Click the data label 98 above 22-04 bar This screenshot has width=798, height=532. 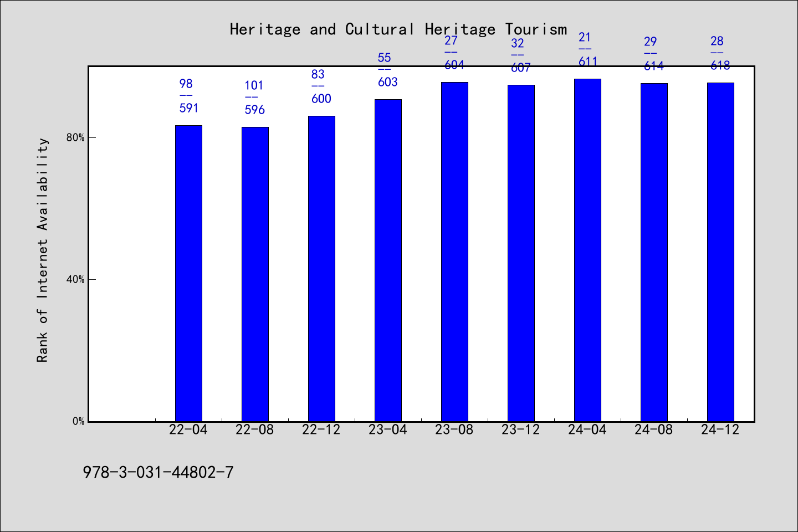click(x=186, y=84)
